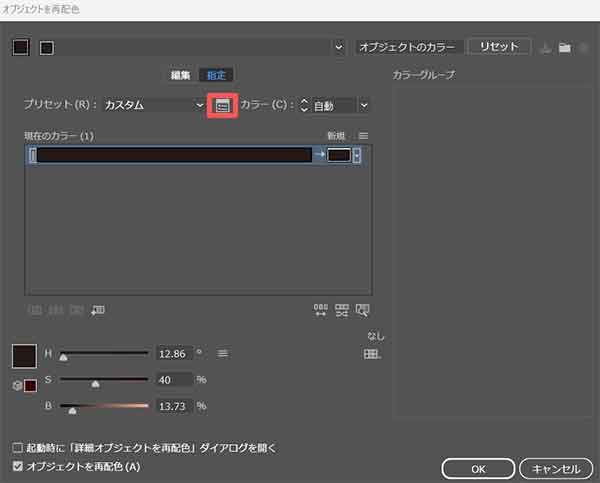Click the カラー count stepper arrows
600x483 pixels.
(x=304, y=105)
